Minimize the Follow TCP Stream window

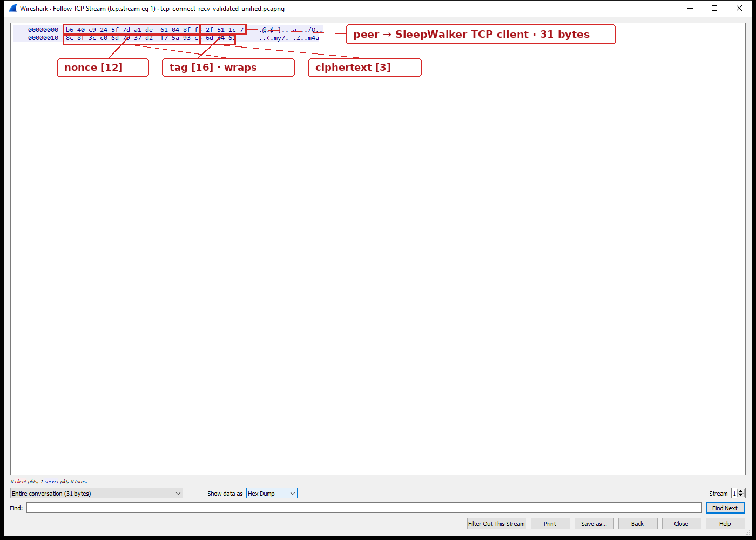[x=690, y=8]
